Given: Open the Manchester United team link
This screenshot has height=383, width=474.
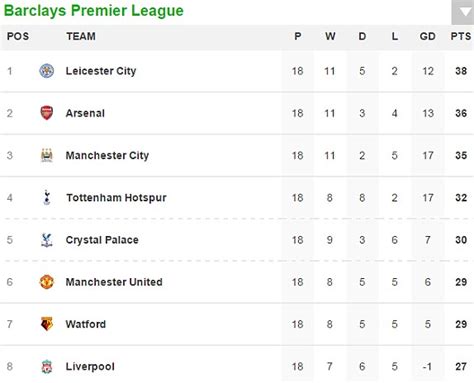Looking at the screenshot, I should 114,282.
